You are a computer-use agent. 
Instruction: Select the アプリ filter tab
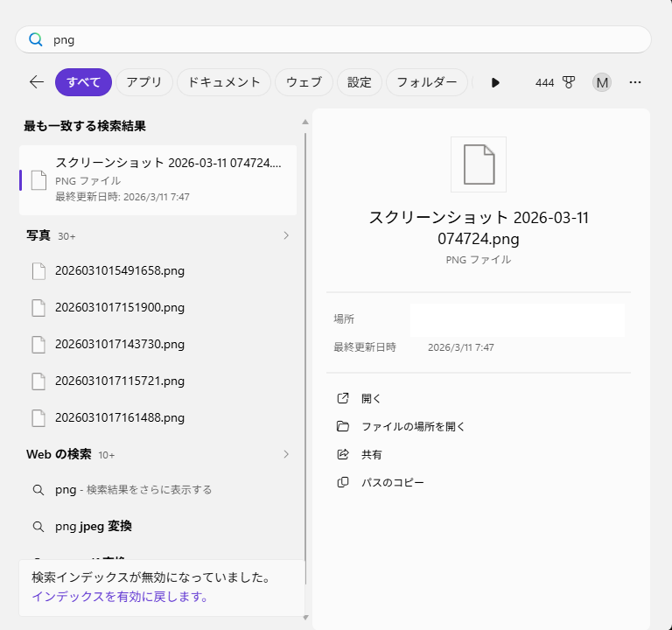tap(143, 82)
